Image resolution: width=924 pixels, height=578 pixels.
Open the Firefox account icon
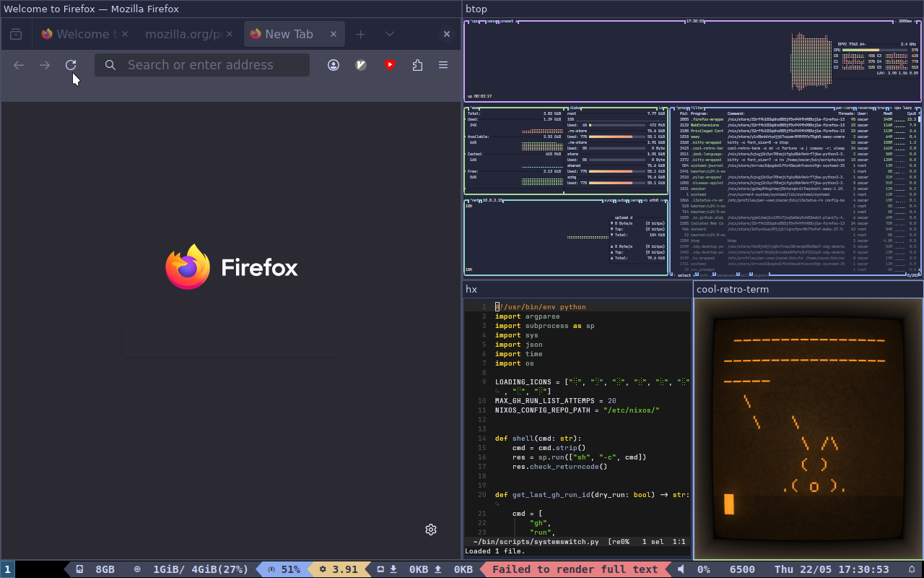coord(334,65)
